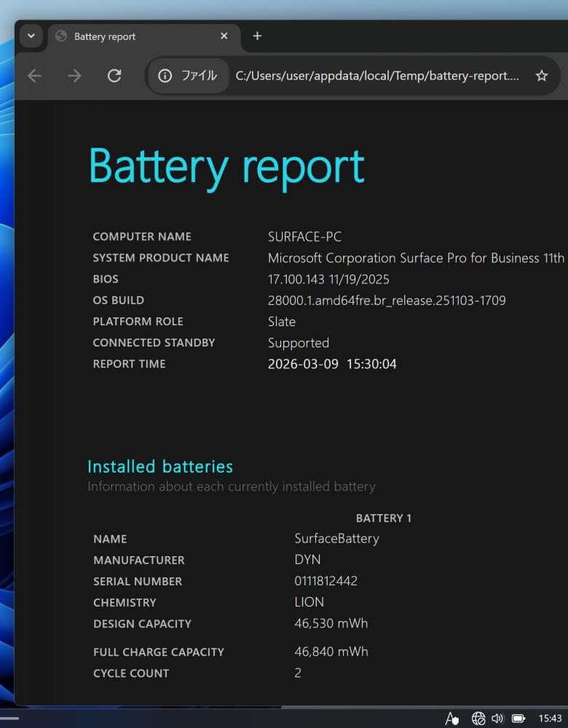Click the cycle count value 2
568x728 pixels.
point(298,673)
